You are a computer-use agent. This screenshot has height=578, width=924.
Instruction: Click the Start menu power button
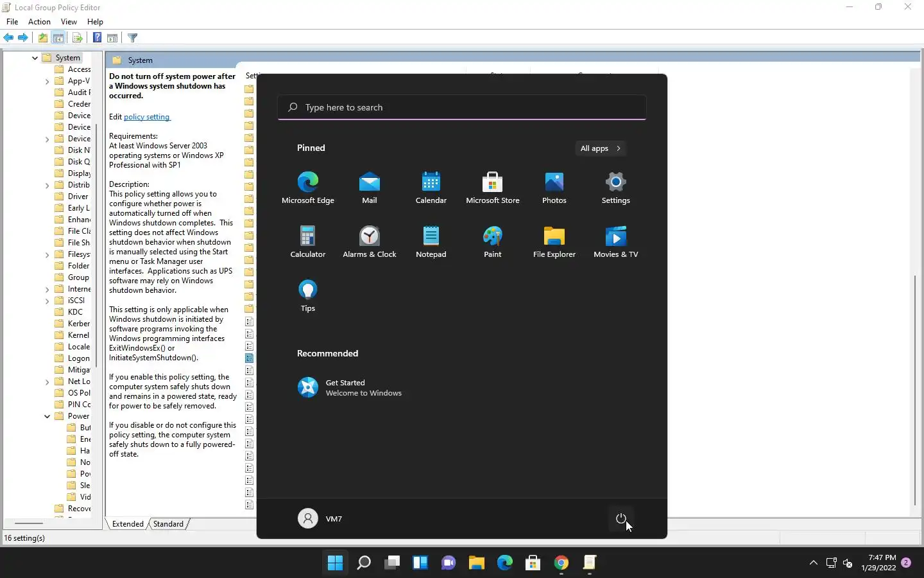620,518
